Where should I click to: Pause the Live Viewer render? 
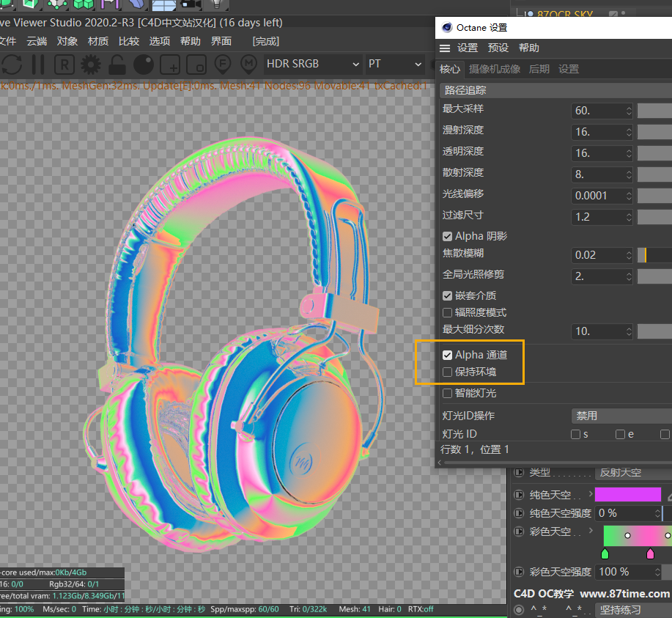38,65
